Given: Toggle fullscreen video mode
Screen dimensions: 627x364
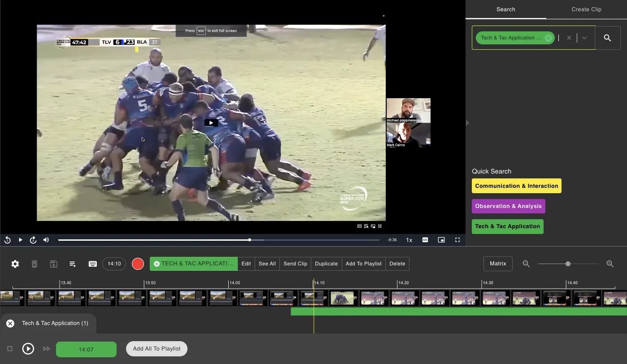Looking at the screenshot, I should [457, 240].
